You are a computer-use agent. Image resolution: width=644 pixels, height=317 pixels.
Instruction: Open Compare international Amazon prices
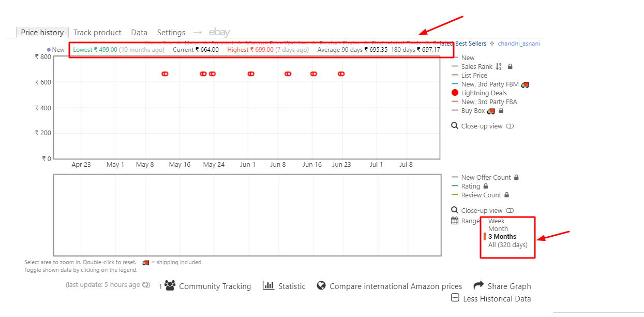click(x=396, y=286)
